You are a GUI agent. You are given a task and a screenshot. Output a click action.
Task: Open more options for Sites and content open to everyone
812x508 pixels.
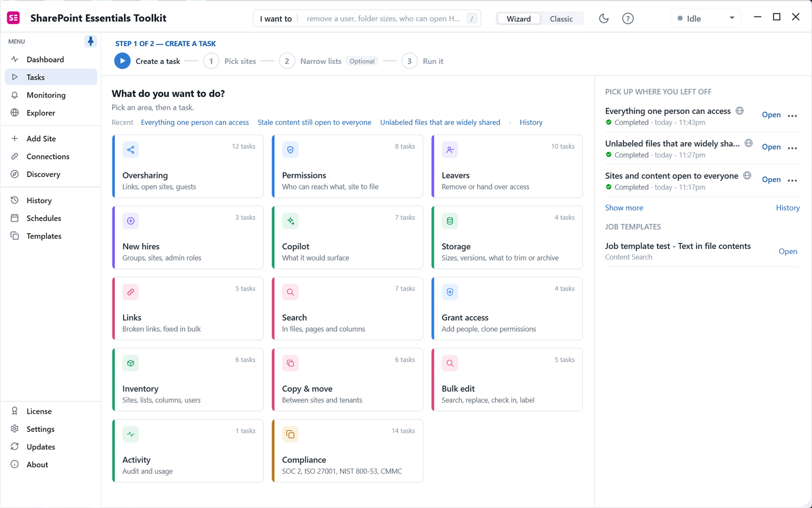792,180
